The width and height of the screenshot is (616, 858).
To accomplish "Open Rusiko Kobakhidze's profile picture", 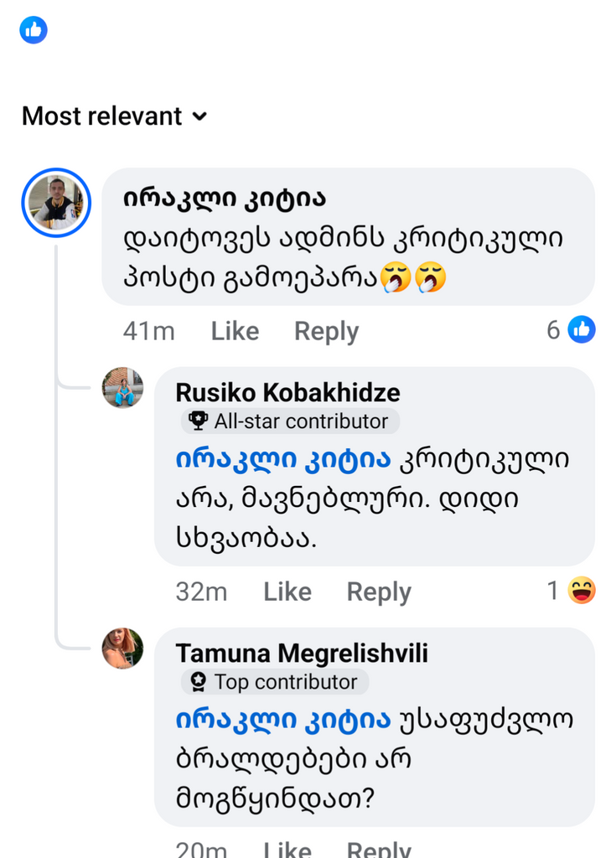I will (122, 388).
